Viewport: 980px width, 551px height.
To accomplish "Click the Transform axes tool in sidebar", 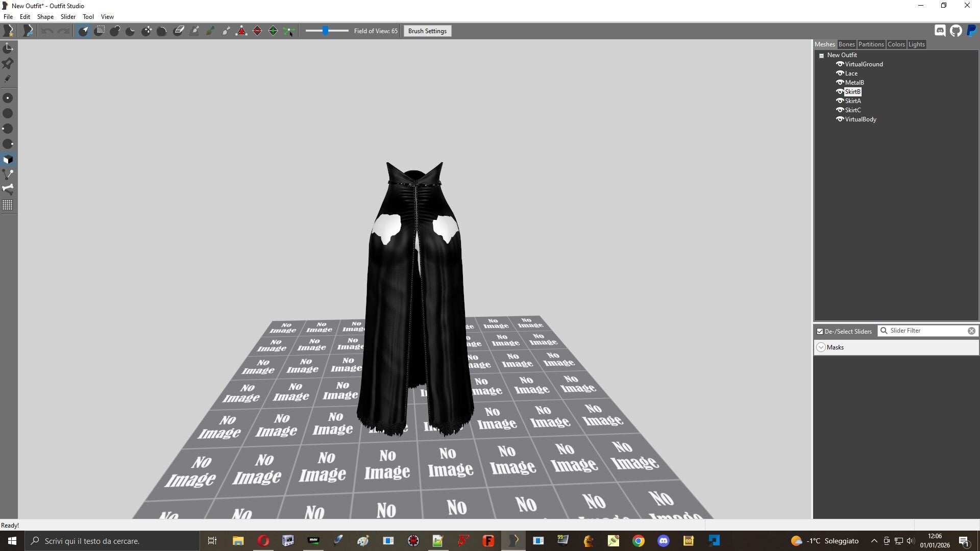I will tap(8, 48).
